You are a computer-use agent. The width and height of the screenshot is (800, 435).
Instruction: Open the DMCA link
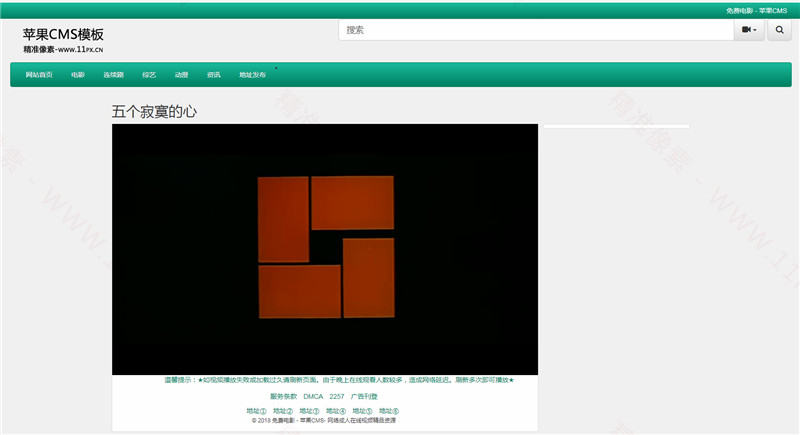pos(313,396)
